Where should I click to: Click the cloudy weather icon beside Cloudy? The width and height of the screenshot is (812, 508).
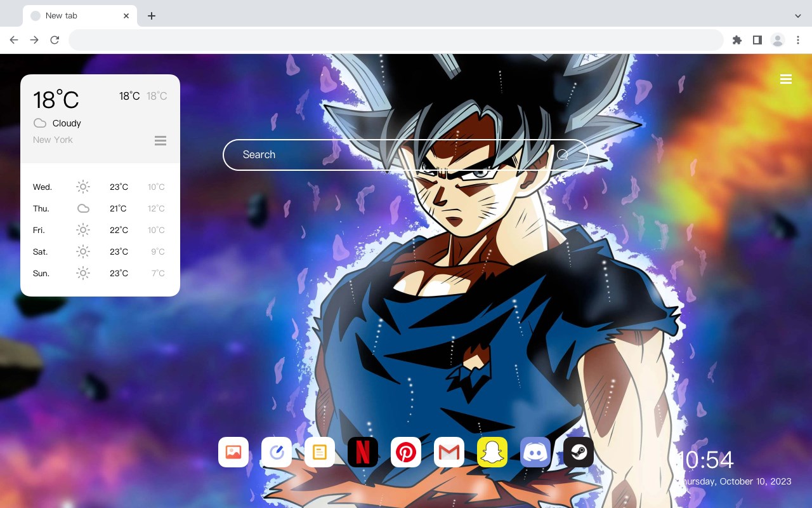pos(40,123)
